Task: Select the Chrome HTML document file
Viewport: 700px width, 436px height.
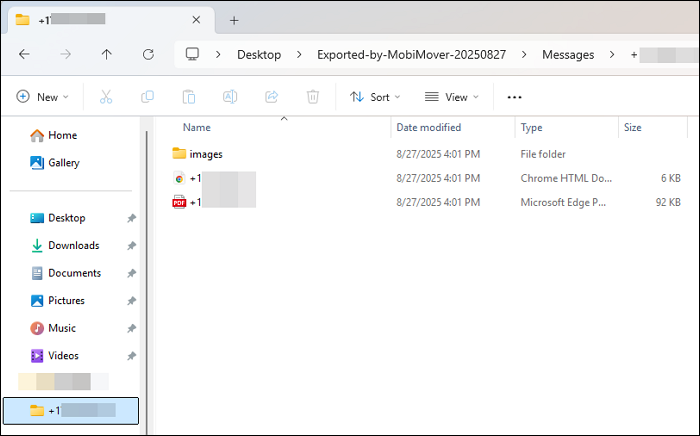Action: [214, 178]
